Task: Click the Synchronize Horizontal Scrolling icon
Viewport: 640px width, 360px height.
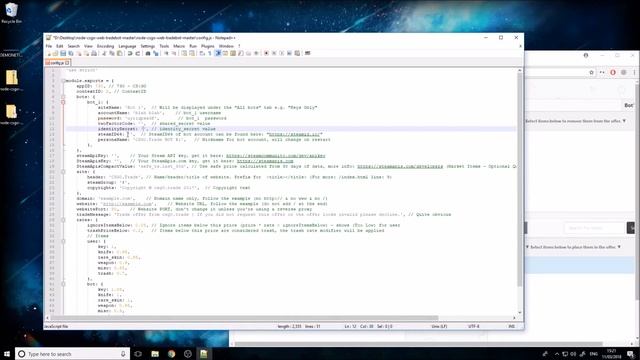Action: 192,53
